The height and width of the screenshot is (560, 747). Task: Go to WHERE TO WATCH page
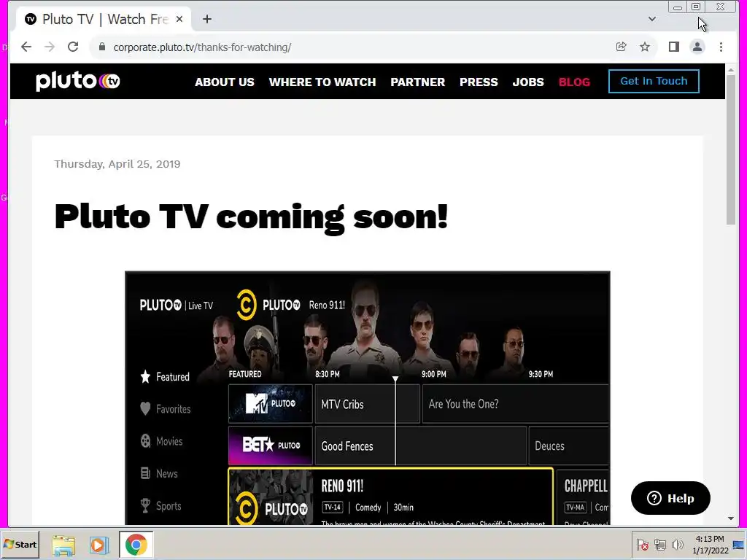click(322, 82)
